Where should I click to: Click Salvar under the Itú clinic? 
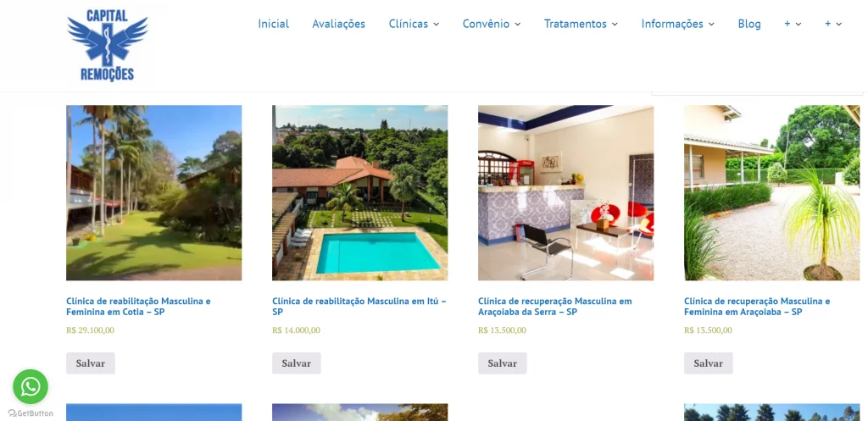(297, 363)
